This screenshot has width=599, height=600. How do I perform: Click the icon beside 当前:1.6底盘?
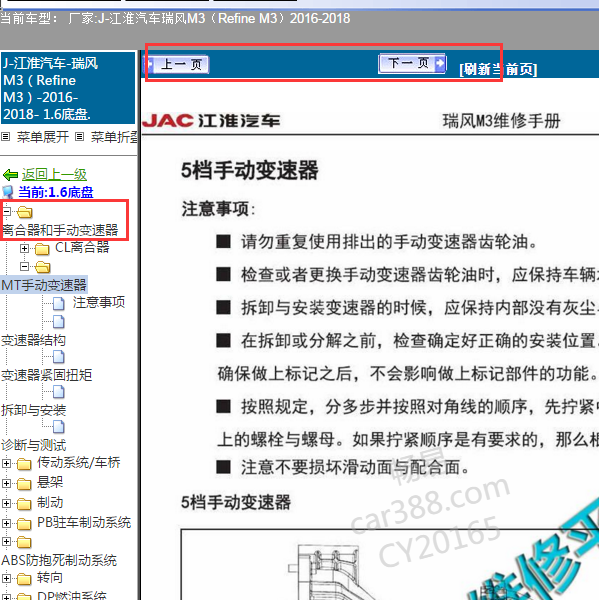click(8, 192)
